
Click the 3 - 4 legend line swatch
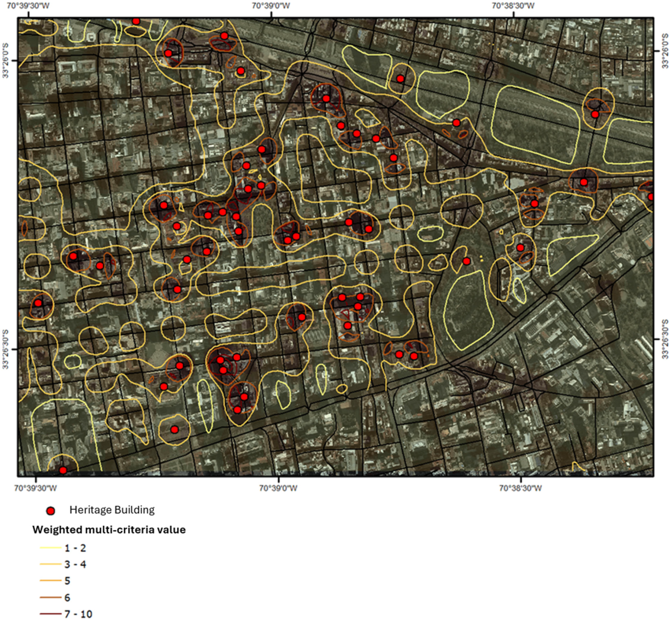tap(51, 564)
